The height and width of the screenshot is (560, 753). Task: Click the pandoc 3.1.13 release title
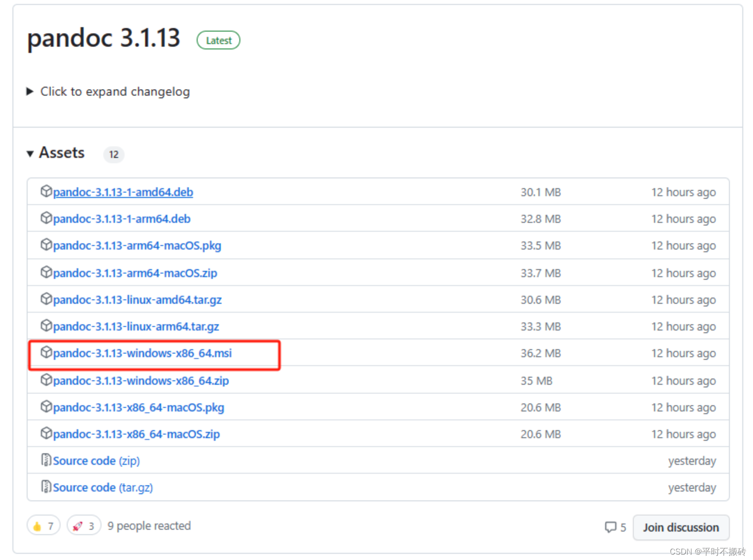click(x=103, y=38)
